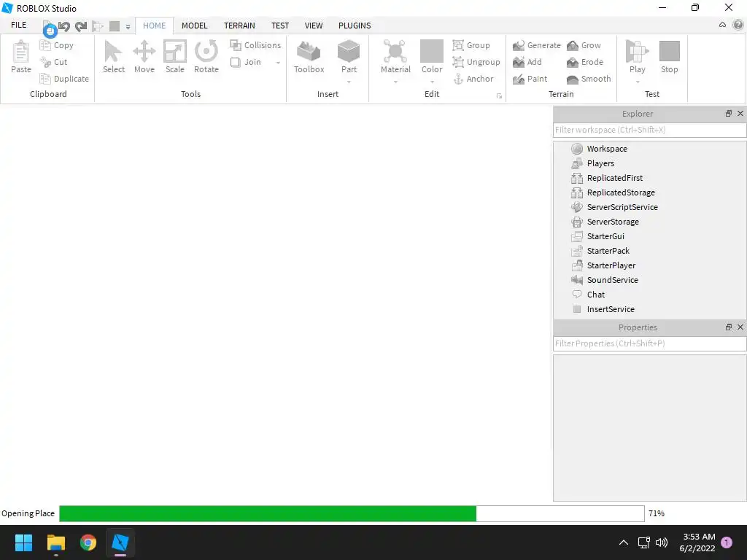Image resolution: width=747 pixels, height=560 pixels.
Task: Select StarterGui in Explorer
Action: (x=605, y=237)
